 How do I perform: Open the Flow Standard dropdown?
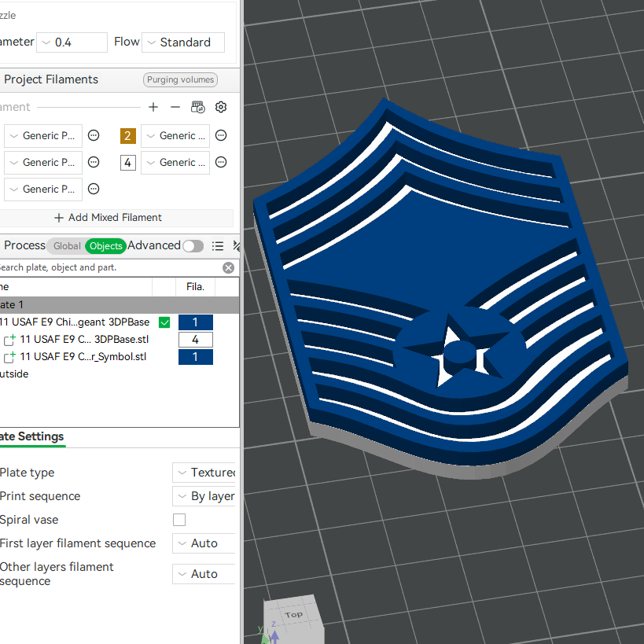(183, 42)
